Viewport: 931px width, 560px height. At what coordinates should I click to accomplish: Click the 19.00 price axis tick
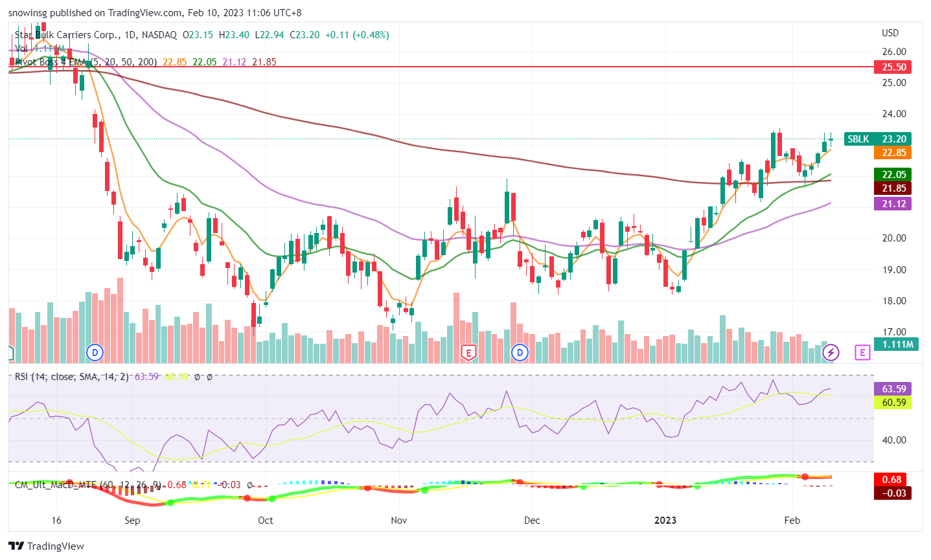pyautogui.click(x=894, y=270)
